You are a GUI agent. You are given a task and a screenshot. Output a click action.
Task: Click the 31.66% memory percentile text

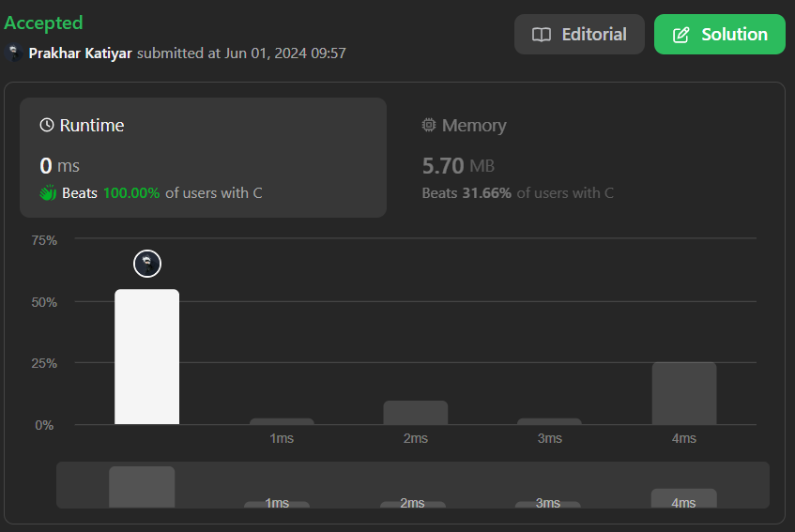(487, 193)
